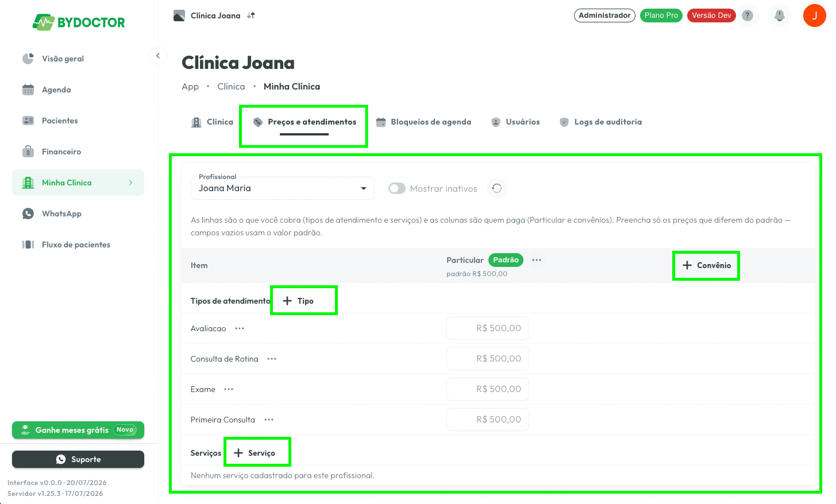This screenshot has height=504, width=836.
Task: Click the ByDoctor logo
Action: (x=79, y=22)
